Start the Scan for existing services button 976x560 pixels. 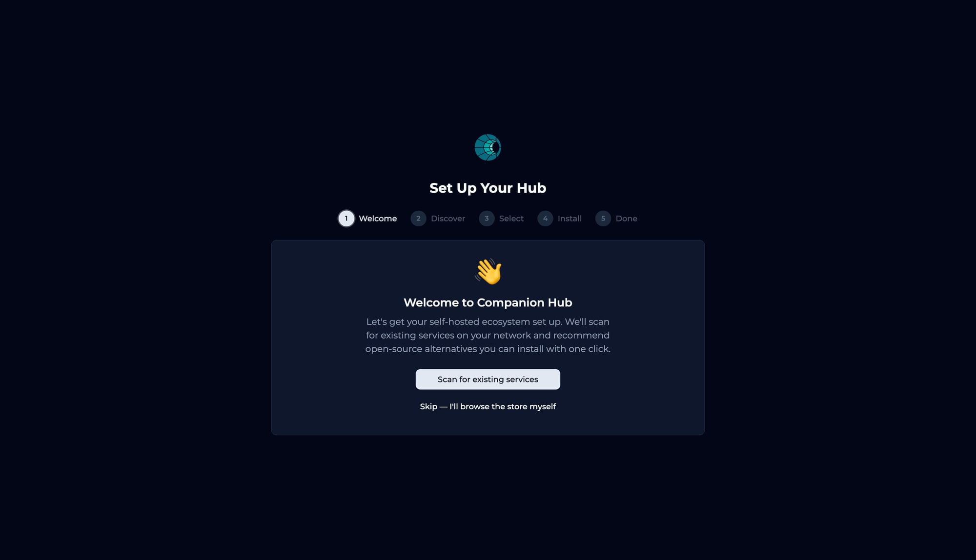pyautogui.click(x=488, y=380)
